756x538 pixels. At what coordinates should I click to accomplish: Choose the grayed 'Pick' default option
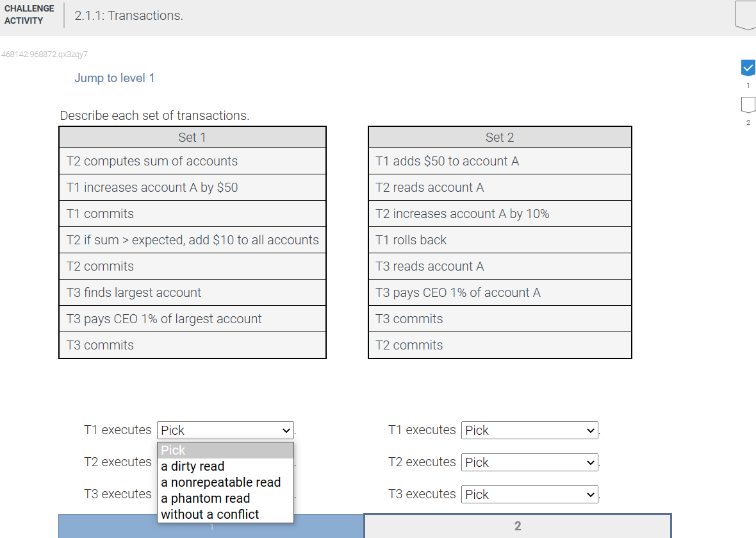point(173,450)
